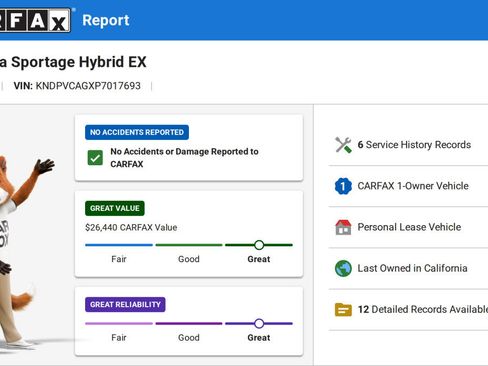488x366 pixels.
Task: Click the green Good segment of value slider
Action: coord(189,245)
